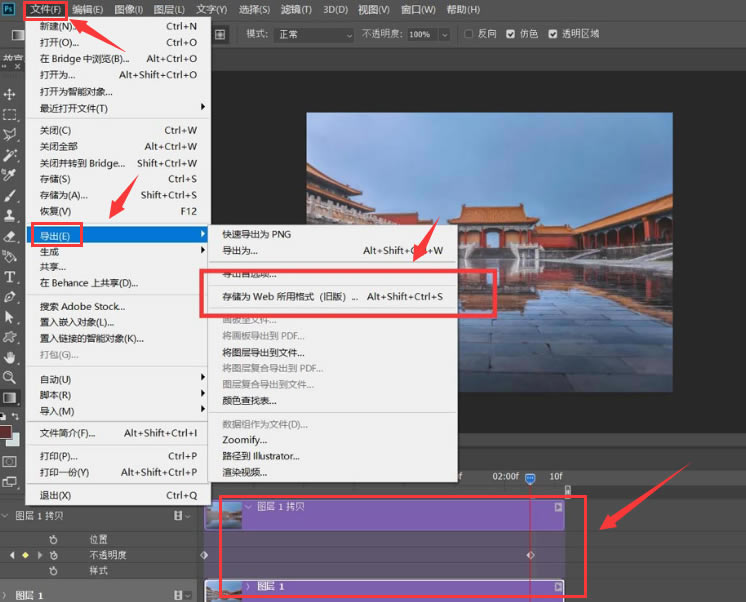Open 自动(U) submenu
This screenshot has height=602, width=746.
coord(118,379)
